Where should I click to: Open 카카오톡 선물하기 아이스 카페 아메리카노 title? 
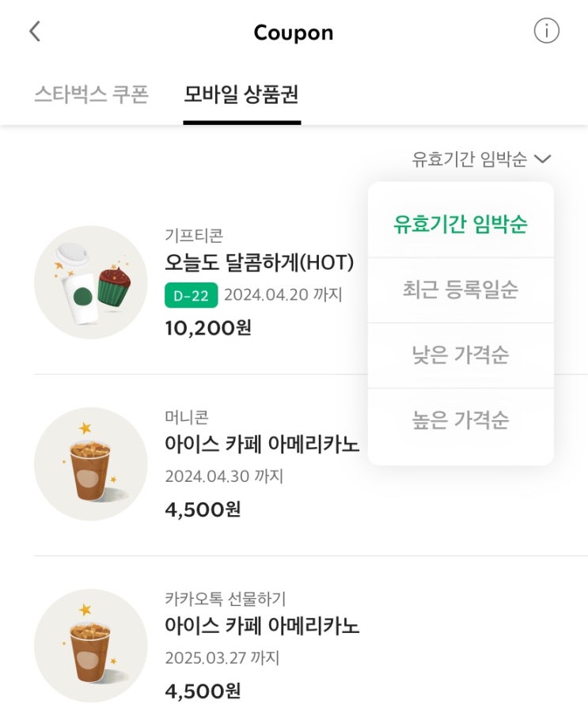(262, 626)
